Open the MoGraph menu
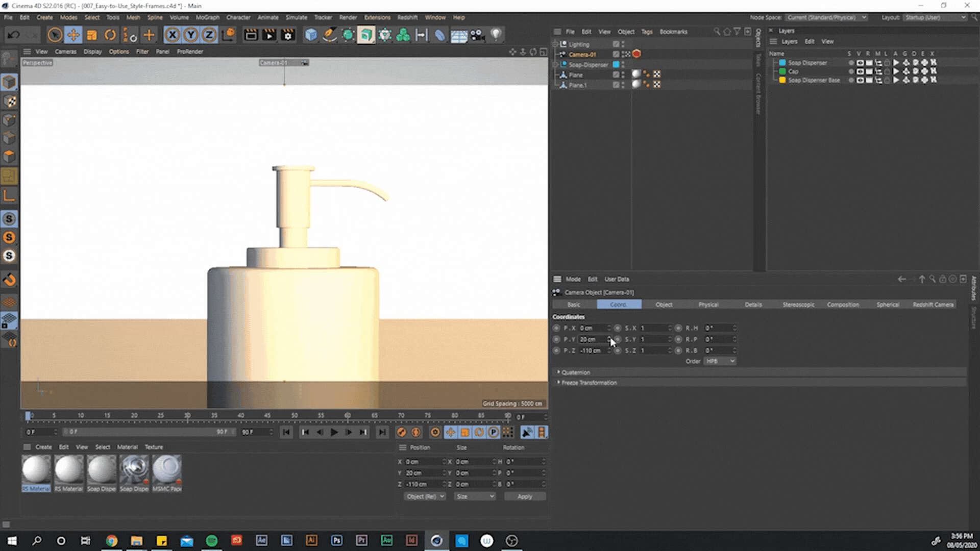 (x=207, y=17)
